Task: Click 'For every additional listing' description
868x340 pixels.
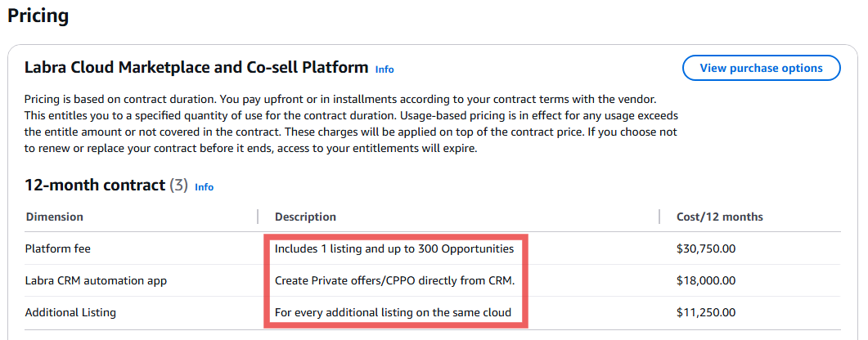Action: [x=393, y=312]
